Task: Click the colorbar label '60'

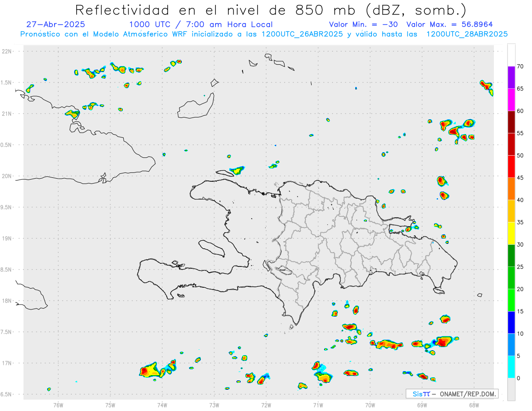Action: 520,111
